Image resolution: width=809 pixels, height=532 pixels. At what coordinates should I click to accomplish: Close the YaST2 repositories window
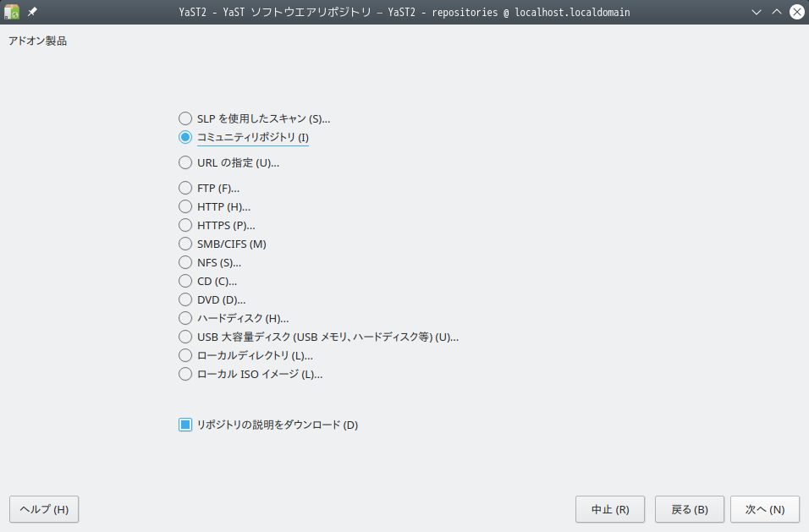796,12
